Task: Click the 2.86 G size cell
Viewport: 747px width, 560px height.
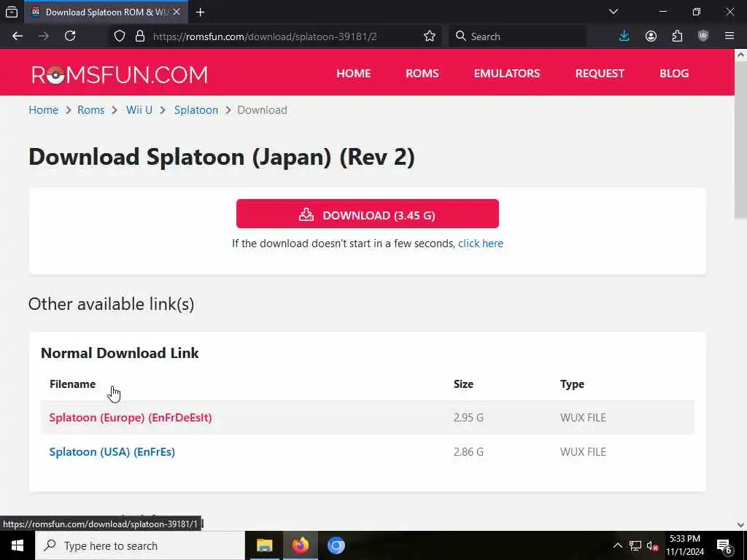Action: point(468,452)
